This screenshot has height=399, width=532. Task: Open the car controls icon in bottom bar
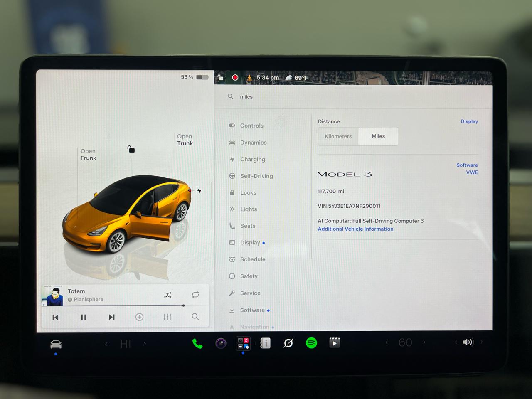[56, 344]
